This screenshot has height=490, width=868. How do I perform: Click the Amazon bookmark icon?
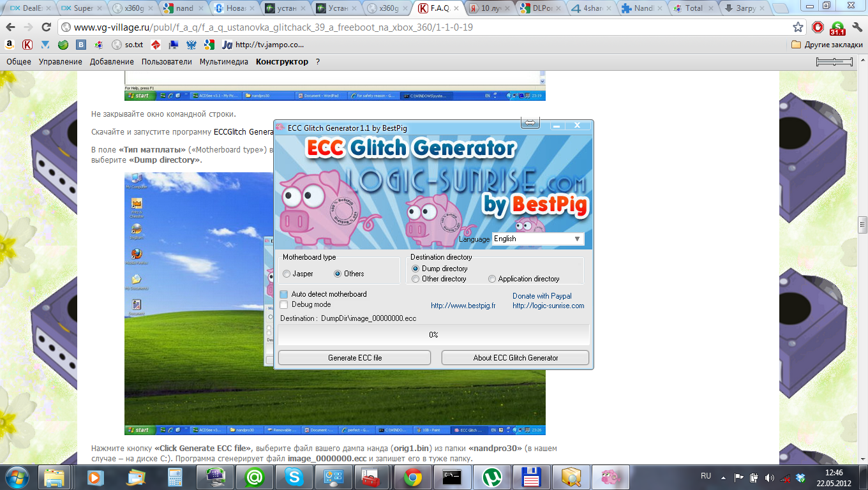(10, 45)
